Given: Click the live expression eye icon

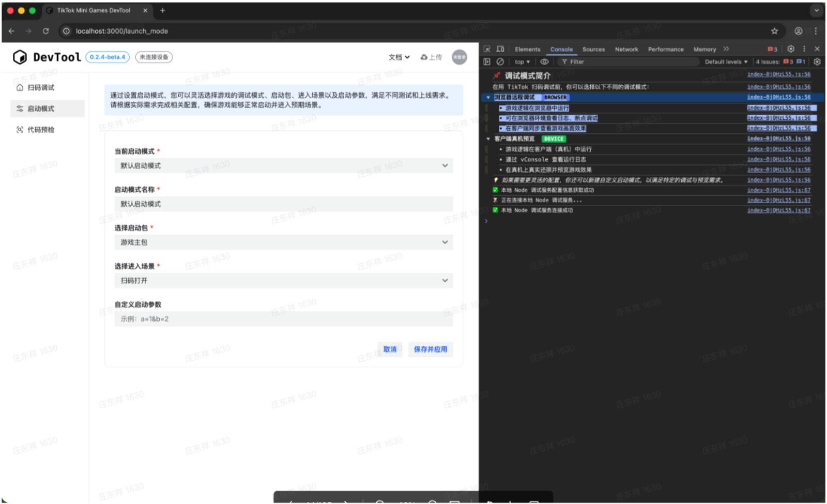Looking at the screenshot, I should click(544, 62).
